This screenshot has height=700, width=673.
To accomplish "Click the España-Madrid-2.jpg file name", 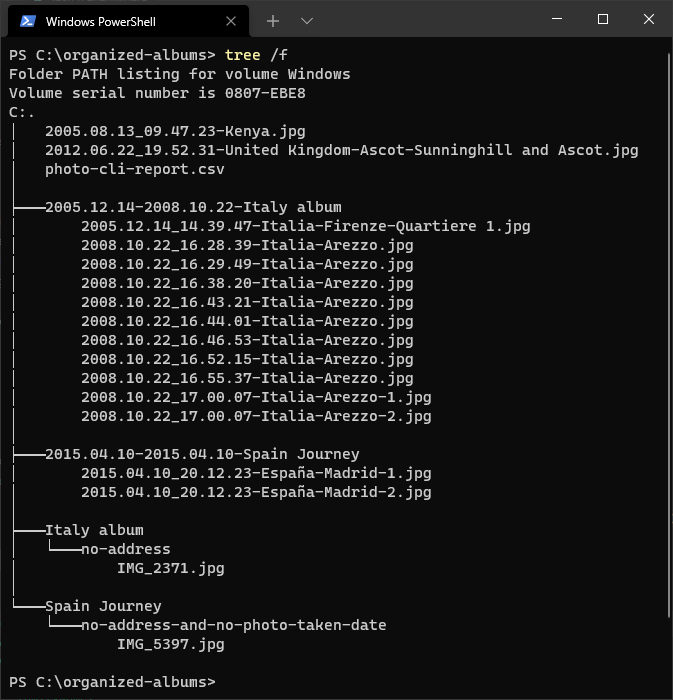I will (256, 492).
